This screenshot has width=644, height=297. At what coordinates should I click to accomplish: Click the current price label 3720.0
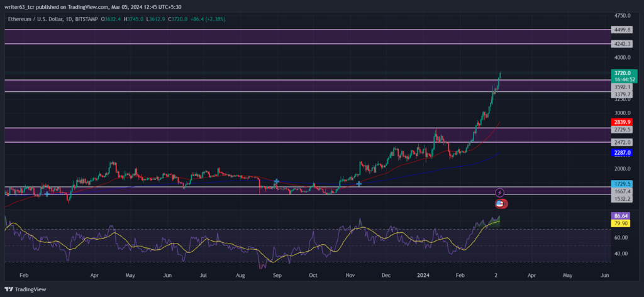(623, 73)
